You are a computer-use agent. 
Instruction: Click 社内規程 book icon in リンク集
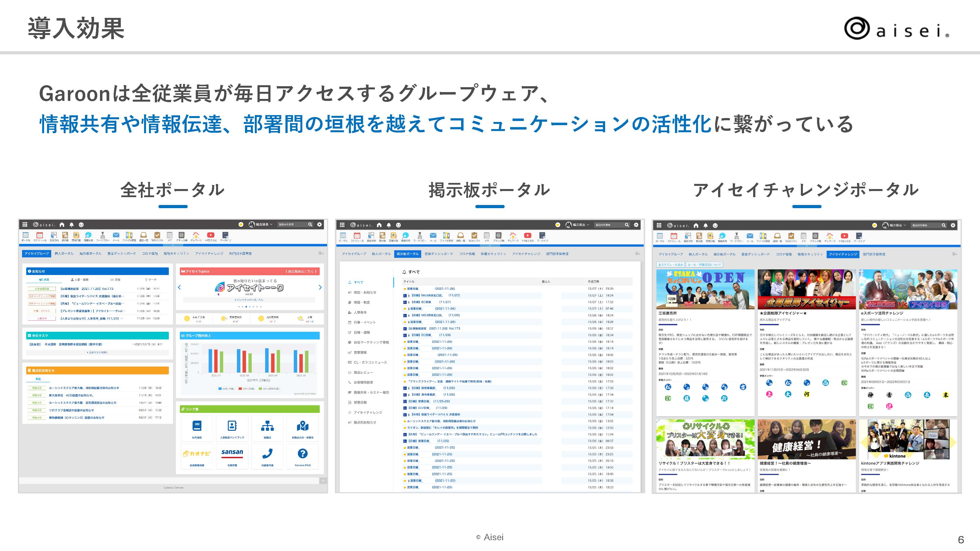tap(197, 426)
